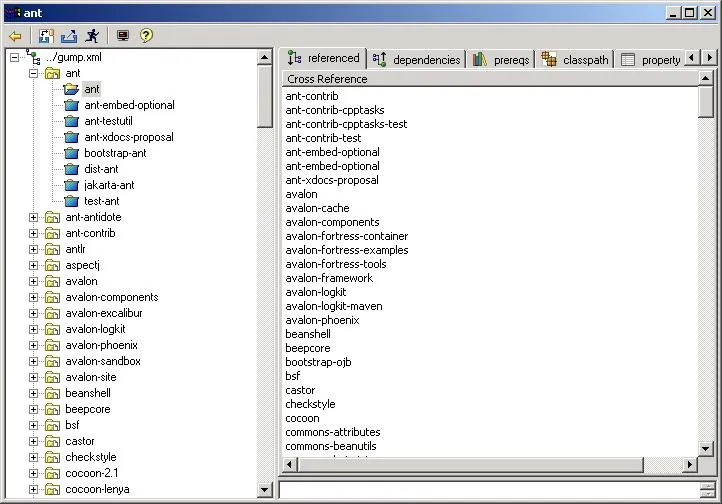The width and height of the screenshot is (722, 504).
Task: Collapse the ../gump.xml root node
Action: (15, 58)
